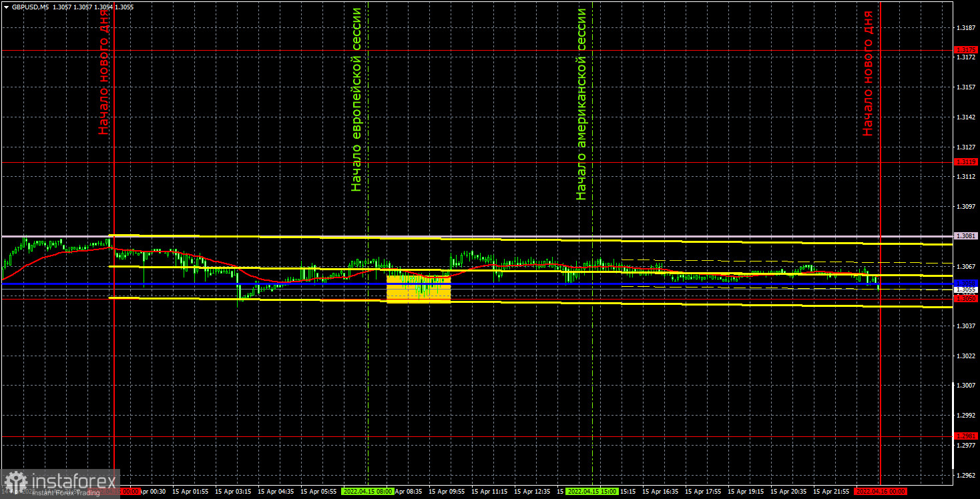Select the 1.3081 grey price level tag

966,236
